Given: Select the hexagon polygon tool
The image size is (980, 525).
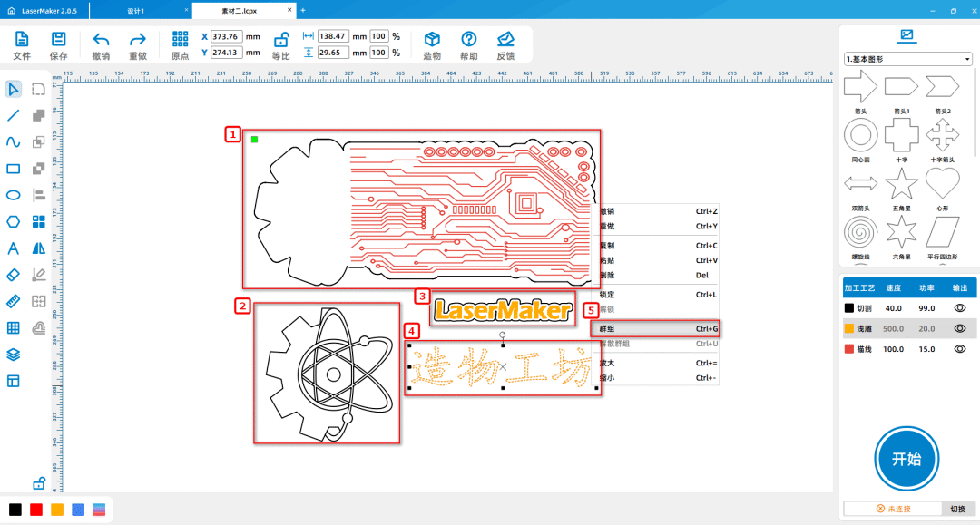Looking at the screenshot, I should (14, 221).
